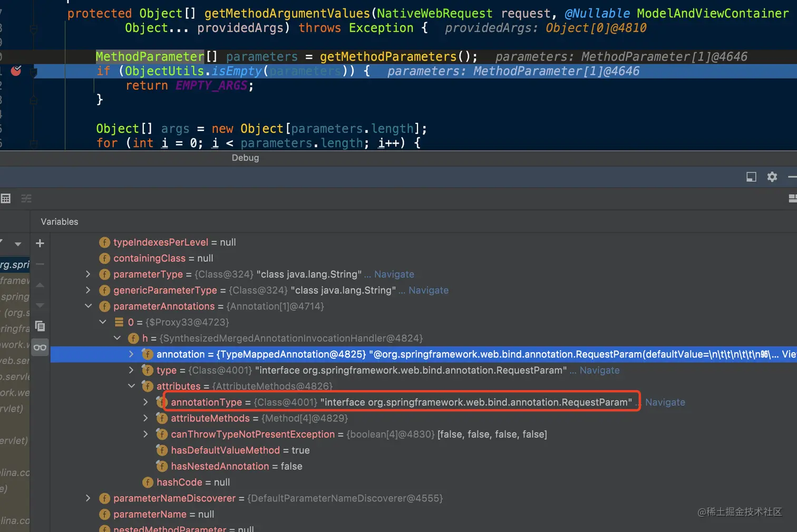797x532 pixels.
Task: Click the field icon beside containingClass
Action: coord(104,258)
